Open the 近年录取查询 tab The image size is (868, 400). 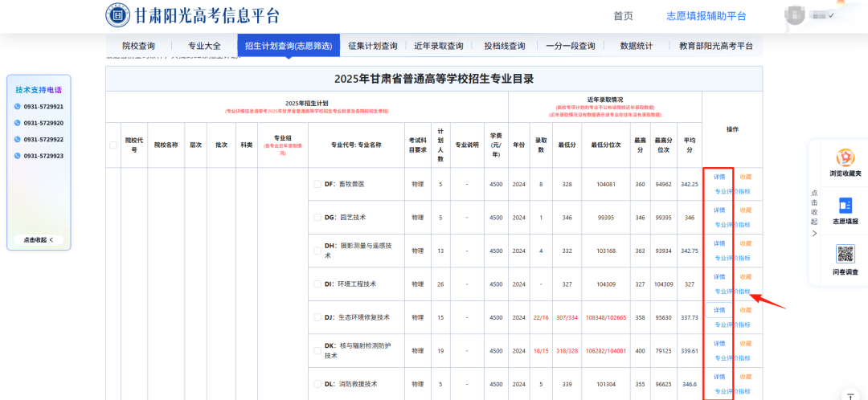(x=439, y=46)
